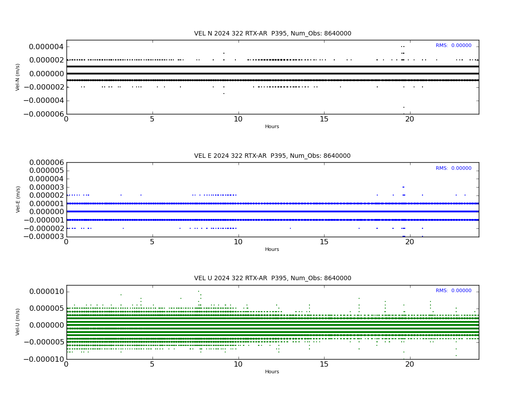Click the '10' hour tick under the Vel-U plot
This screenshot has width=532, height=399.
pos(238,364)
